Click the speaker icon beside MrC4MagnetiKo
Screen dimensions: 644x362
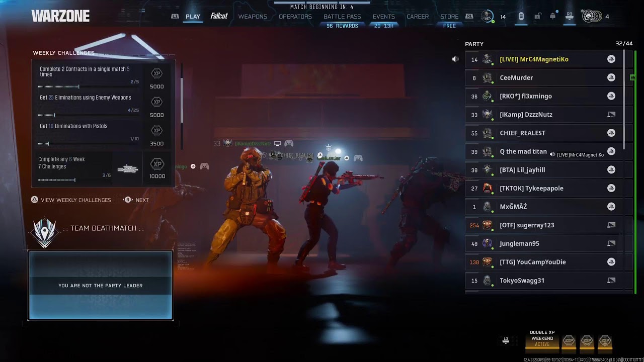[x=455, y=59]
